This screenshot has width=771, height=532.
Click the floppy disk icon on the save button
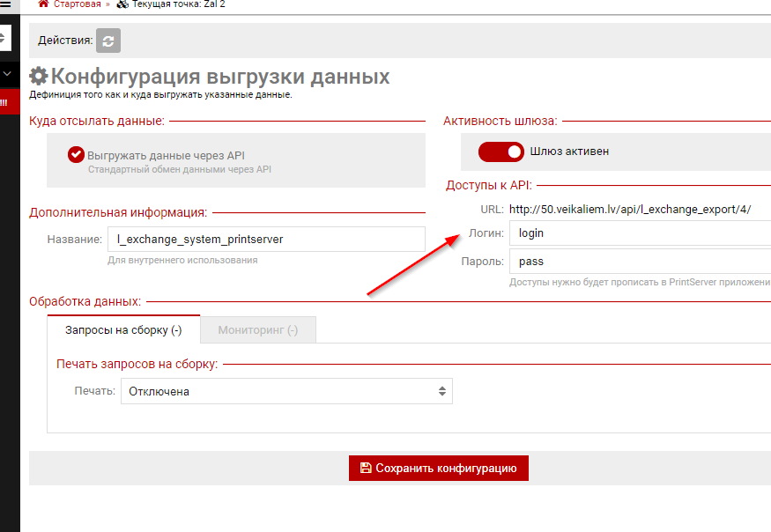(x=366, y=468)
